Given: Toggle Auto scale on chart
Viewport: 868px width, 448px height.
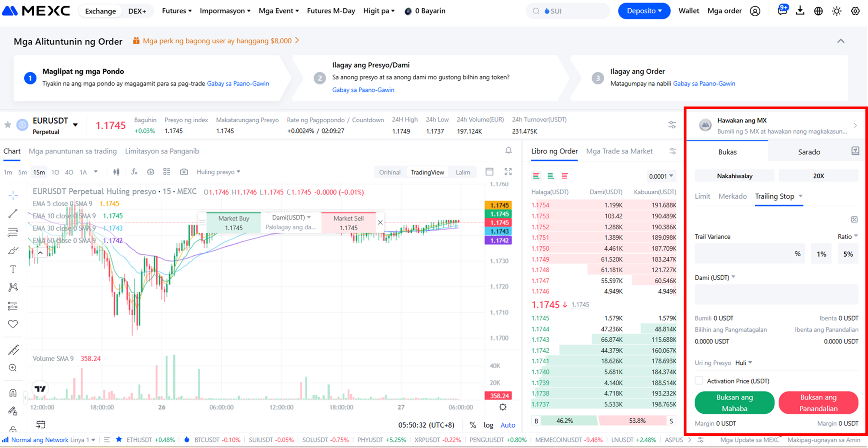Looking at the screenshot, I should (x=507, y=425).
